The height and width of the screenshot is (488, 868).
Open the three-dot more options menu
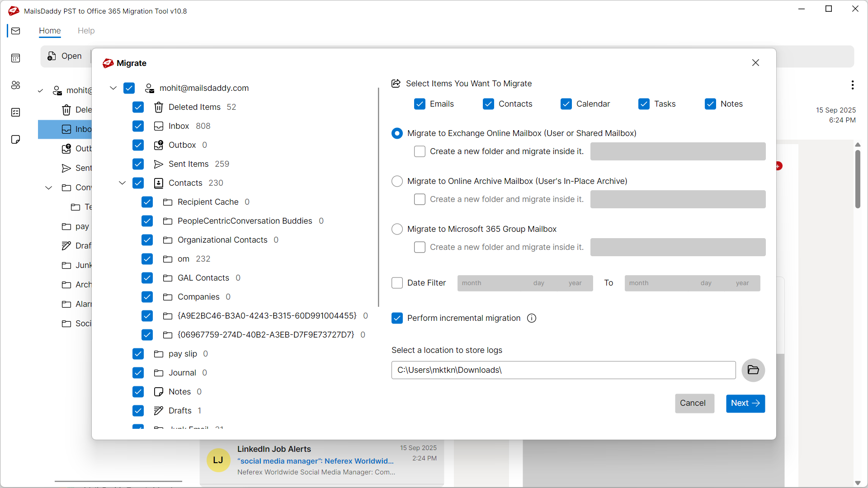pos(853,85)
